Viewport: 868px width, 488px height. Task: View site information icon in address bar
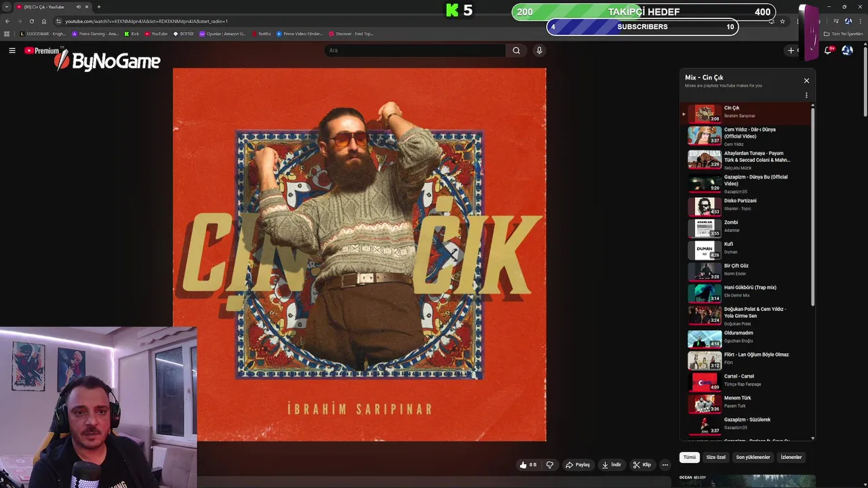point(58,21)
